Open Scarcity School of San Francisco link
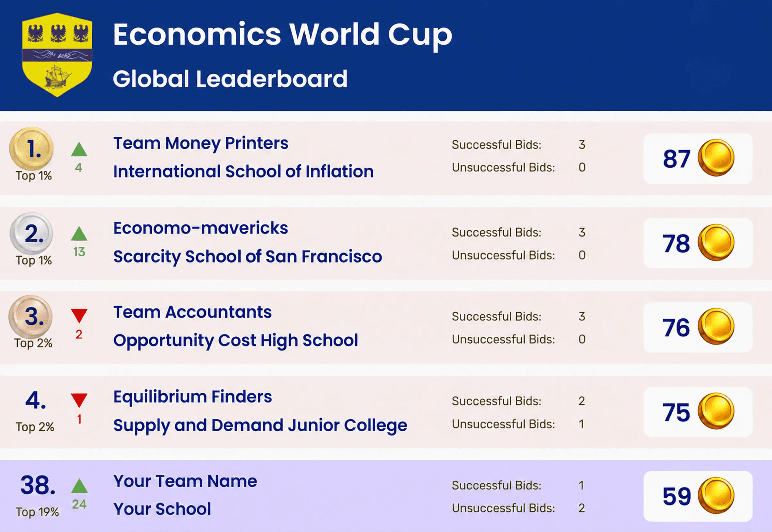772x532 pixels. click(247, 257)
